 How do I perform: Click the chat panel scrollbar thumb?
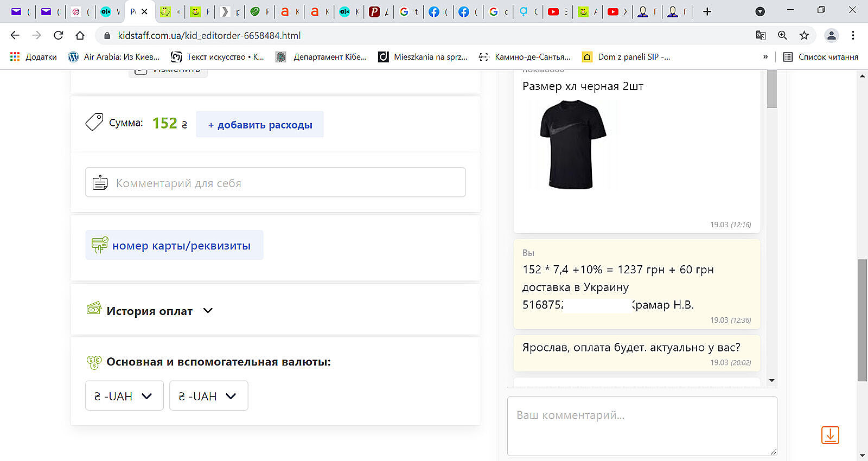772,89
